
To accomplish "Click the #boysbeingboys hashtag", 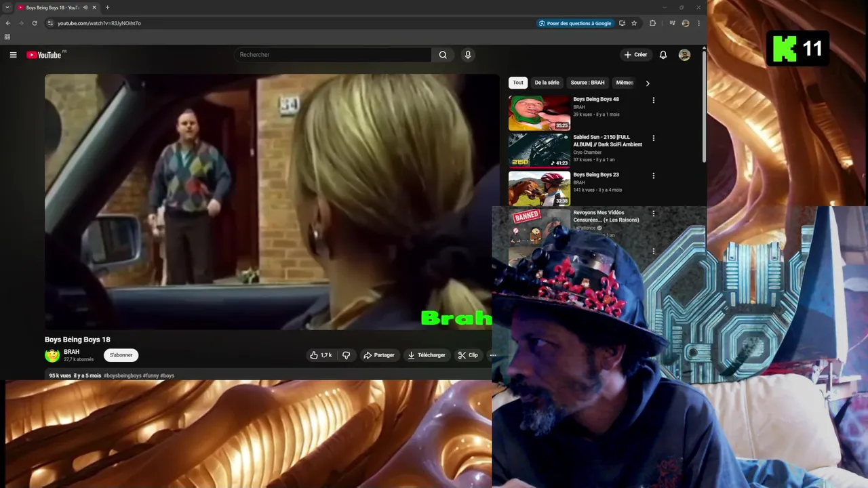I will click(x=123, y=375).
